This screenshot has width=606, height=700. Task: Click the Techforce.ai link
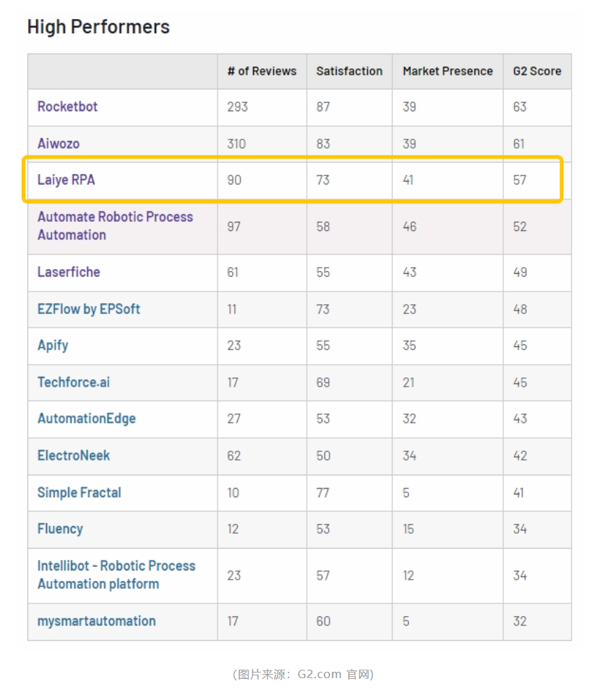tap(73, 382)
